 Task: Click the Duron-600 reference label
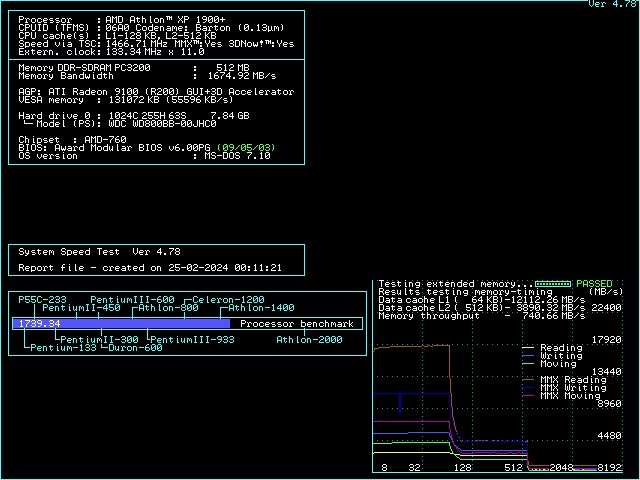(x=135, y=348)
